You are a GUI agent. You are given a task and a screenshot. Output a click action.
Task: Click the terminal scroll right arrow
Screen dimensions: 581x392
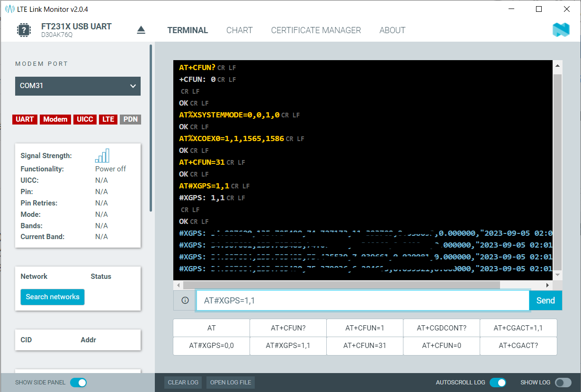[547, 285]
